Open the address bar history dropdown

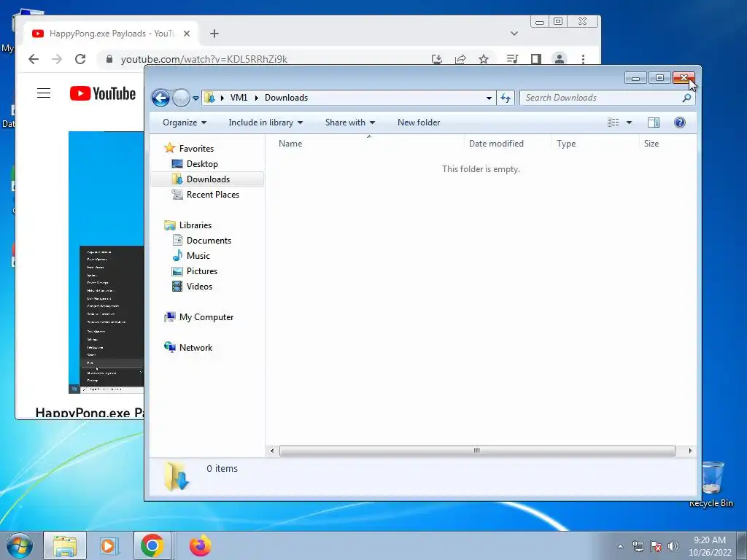[489, 98]
